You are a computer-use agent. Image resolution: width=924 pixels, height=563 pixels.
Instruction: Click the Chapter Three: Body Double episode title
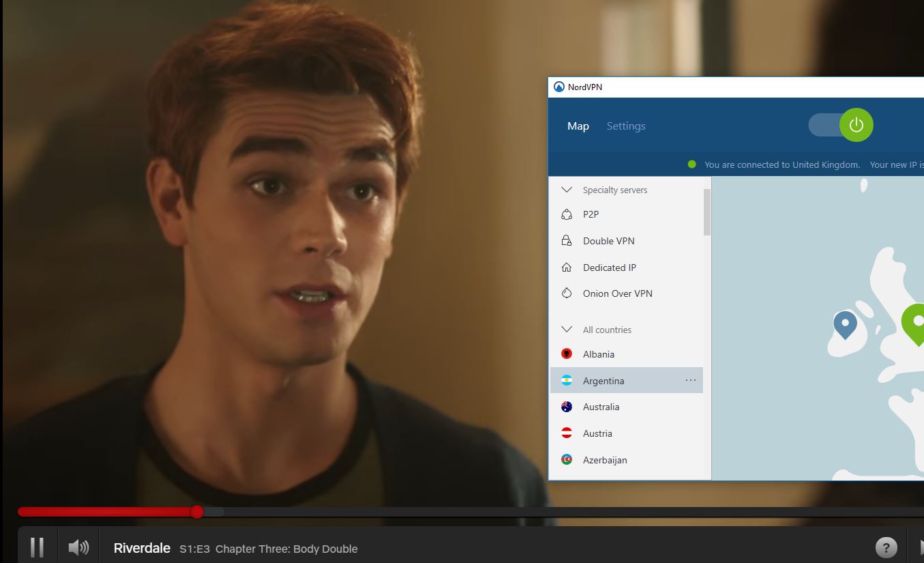coord(286,549)
